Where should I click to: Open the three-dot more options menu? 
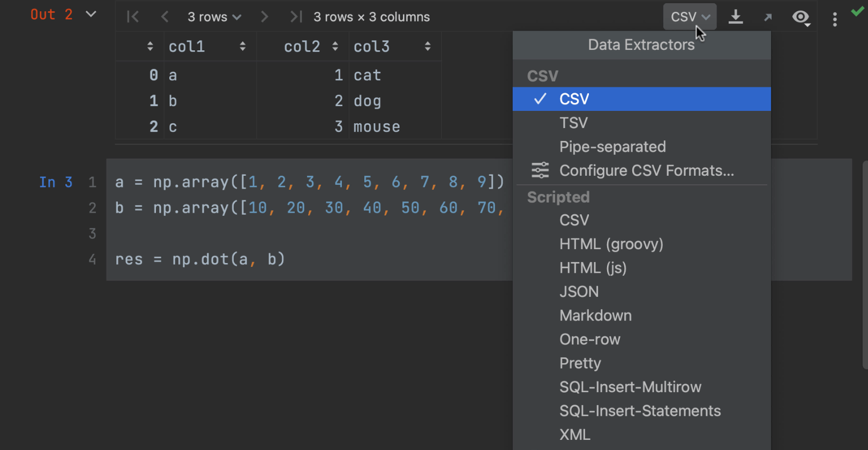(x=834, y=19)
